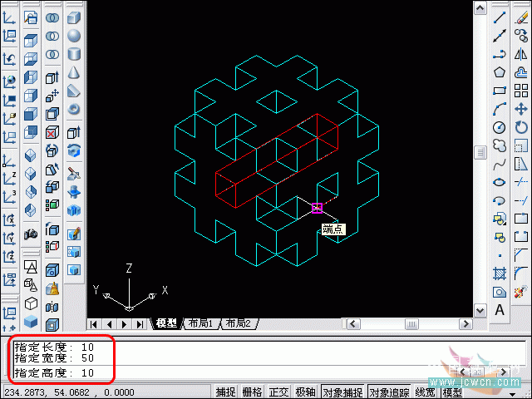Toggle 对象追踪 object tracking
The image size is (532, 399).
[389, 392]
